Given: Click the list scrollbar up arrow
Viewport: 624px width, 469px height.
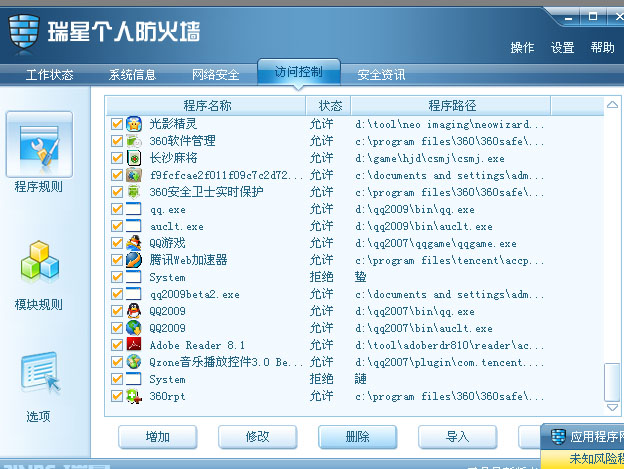Looking at the screenshot, I should [x=612, y=105].
